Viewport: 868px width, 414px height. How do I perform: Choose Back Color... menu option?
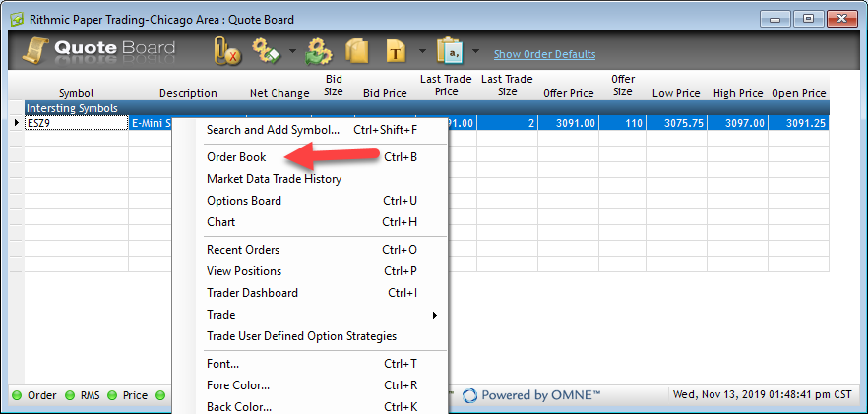(312, 407)
